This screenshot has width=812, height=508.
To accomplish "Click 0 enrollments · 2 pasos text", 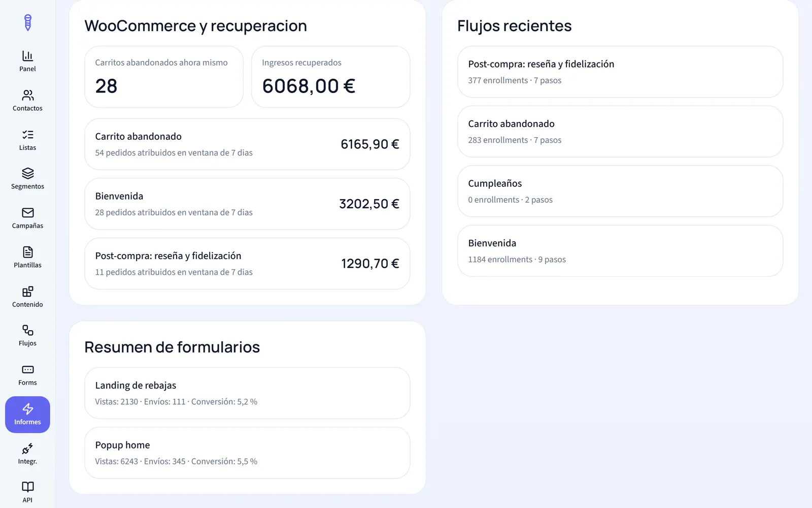I will pyautogui.click(x=510, y=200).
